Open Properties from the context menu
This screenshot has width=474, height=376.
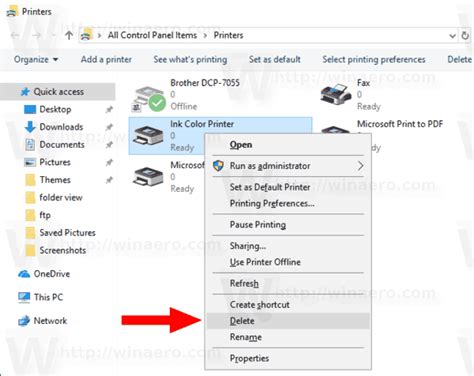click(x=288, y=358)
